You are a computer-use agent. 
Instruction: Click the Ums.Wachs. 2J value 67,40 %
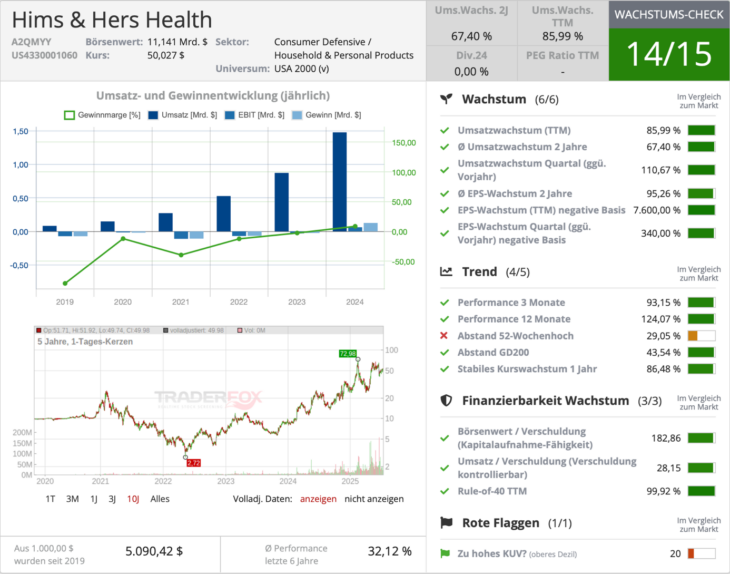point(471,36)
